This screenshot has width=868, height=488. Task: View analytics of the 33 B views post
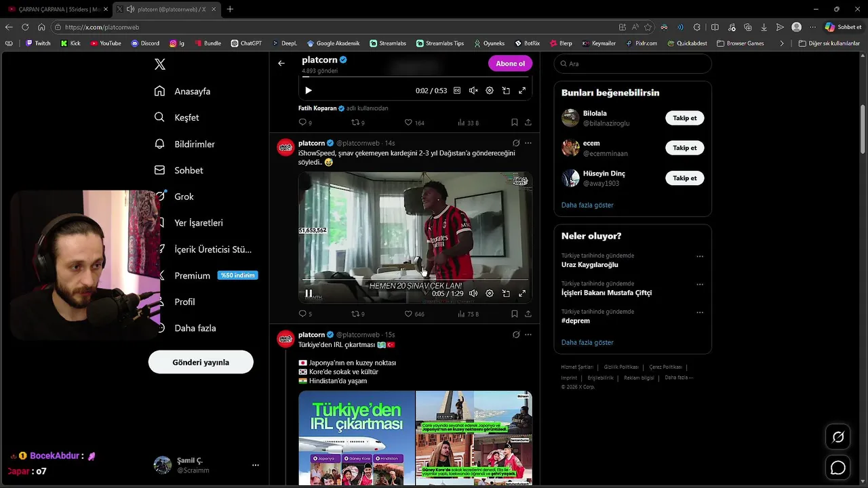pos(468,123)
